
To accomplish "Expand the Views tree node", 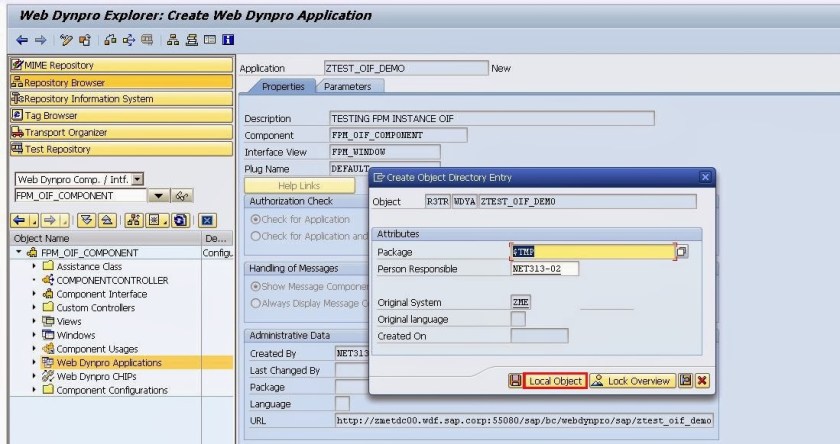I will (x=35, y=321).
